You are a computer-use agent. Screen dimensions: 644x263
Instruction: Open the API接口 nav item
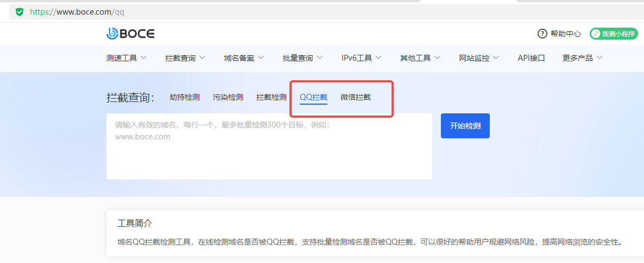pyautogui.click(x=531, y=58)
